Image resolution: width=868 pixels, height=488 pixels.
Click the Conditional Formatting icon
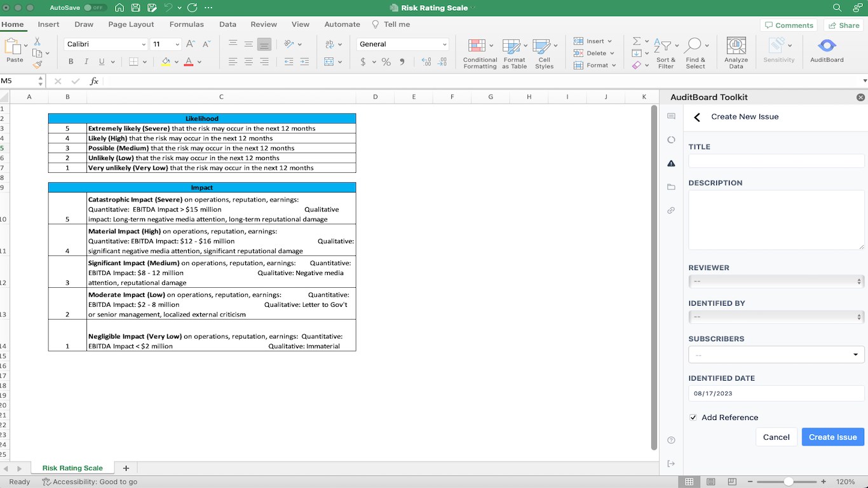pyautogui.click(x=477, y=46)
